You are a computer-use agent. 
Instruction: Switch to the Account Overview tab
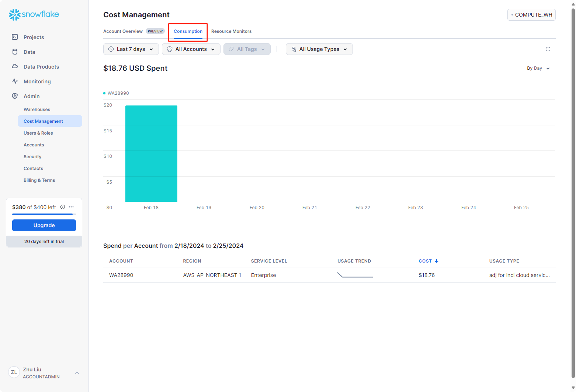123,31
